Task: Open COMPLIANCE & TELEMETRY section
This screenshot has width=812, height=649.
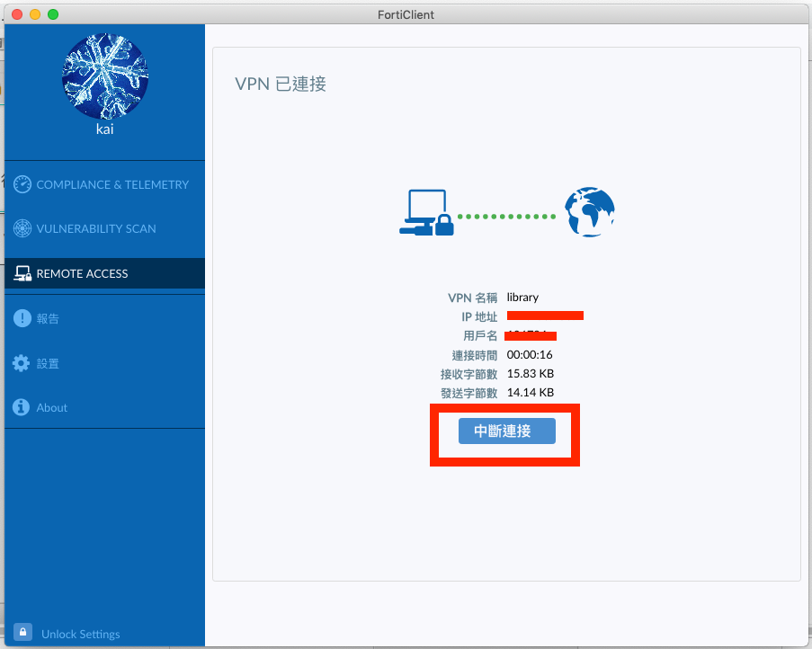Action: (104, 184)
